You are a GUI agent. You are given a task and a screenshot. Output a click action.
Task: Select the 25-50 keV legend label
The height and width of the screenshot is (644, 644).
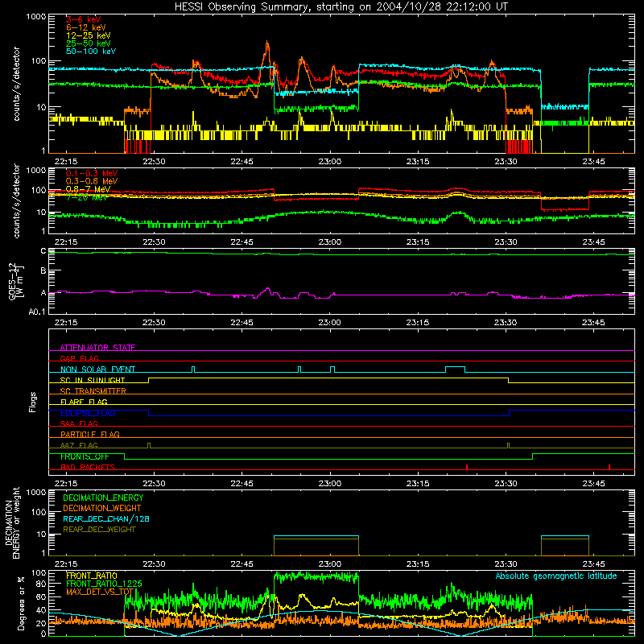tap(89, 43)
